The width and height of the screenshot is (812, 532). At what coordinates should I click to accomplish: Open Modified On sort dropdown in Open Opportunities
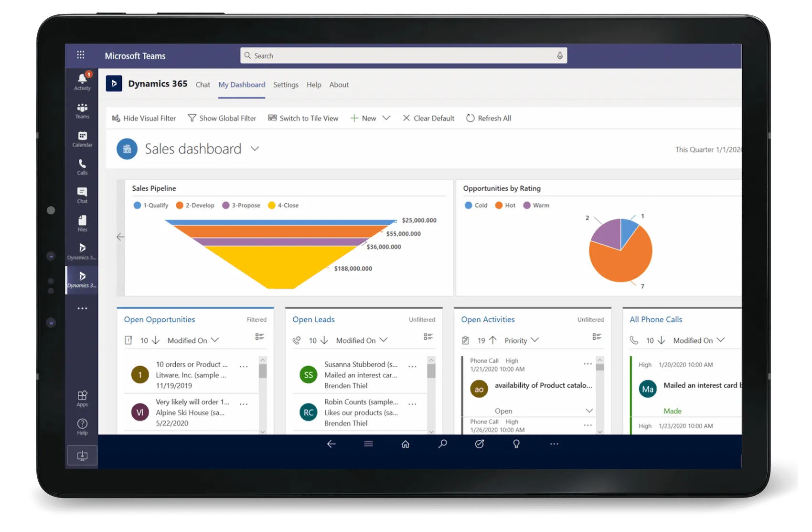(193, 340)
